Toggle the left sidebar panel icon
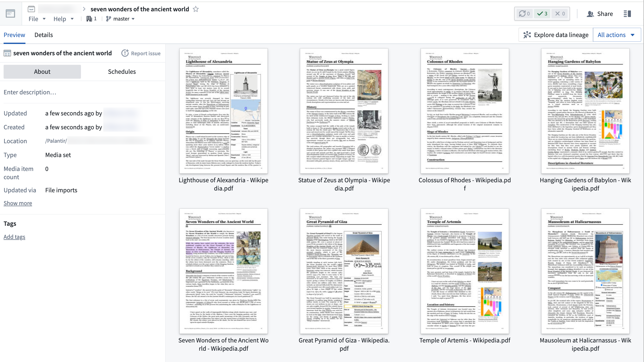Viewport: 644px width, 362px height. pos(11,14)
